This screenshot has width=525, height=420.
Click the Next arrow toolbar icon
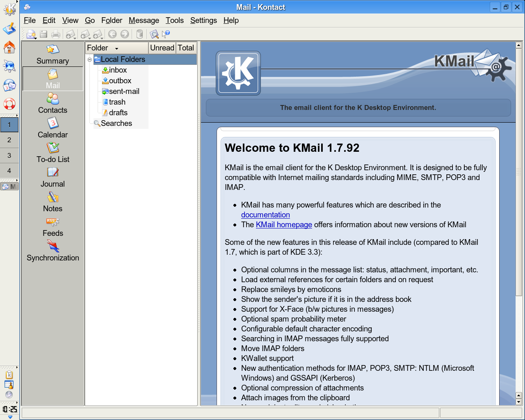tap(125, 34)
